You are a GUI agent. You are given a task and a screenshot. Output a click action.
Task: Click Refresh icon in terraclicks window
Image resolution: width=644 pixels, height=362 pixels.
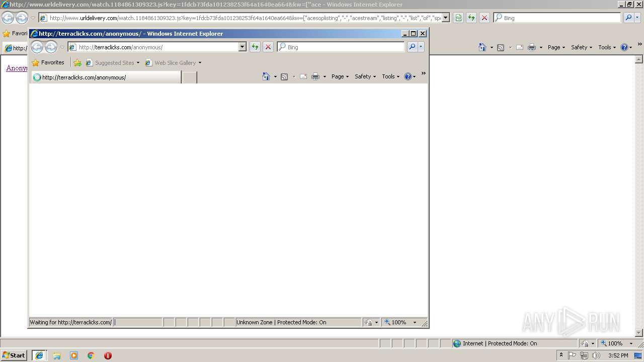coord(255,47)
